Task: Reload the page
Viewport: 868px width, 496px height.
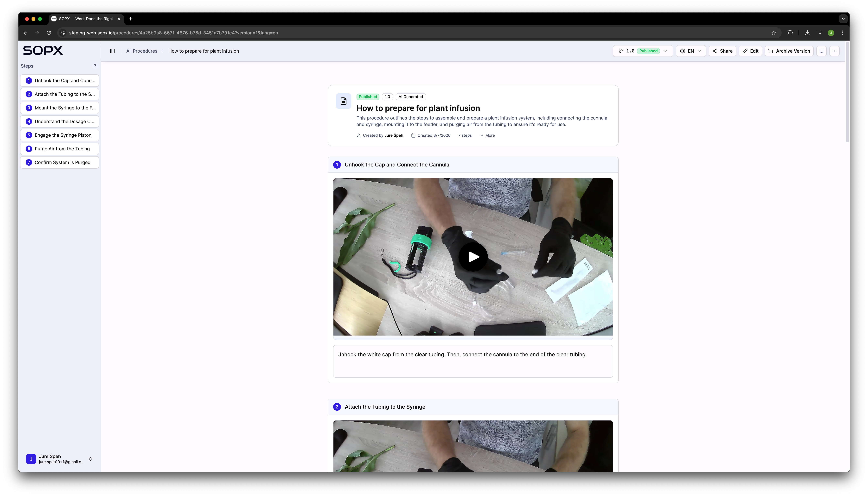Action: (49, 33)
